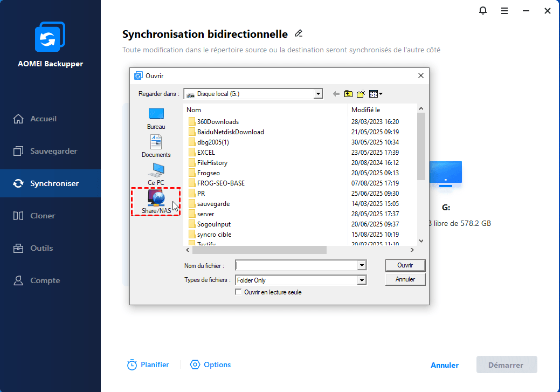This screenshot has height=392, width=560.
Task: Sort by the Nom column header
Action: [265, 110]
